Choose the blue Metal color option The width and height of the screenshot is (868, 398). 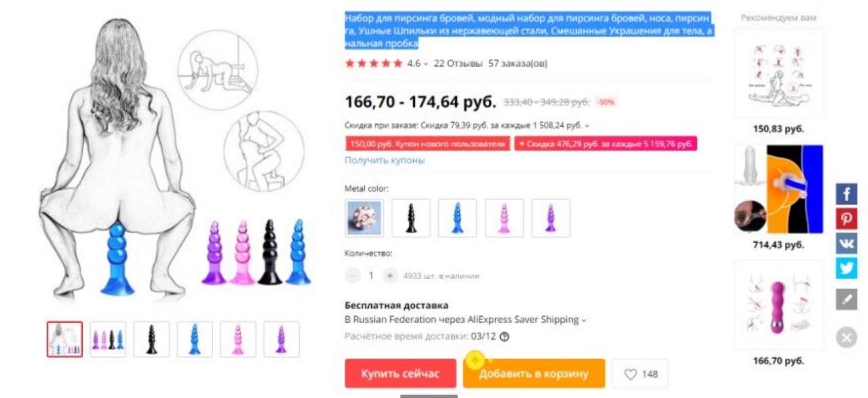[x=458, y=218]
